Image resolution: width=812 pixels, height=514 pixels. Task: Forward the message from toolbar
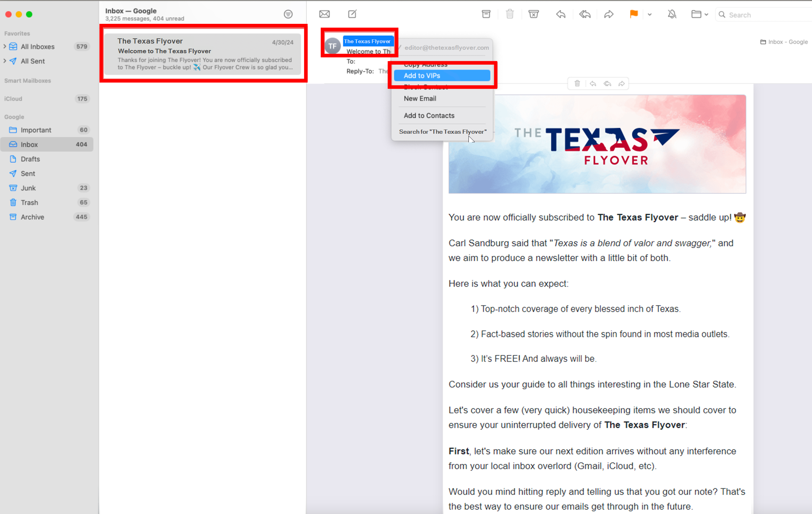click(x=609, y=14)
